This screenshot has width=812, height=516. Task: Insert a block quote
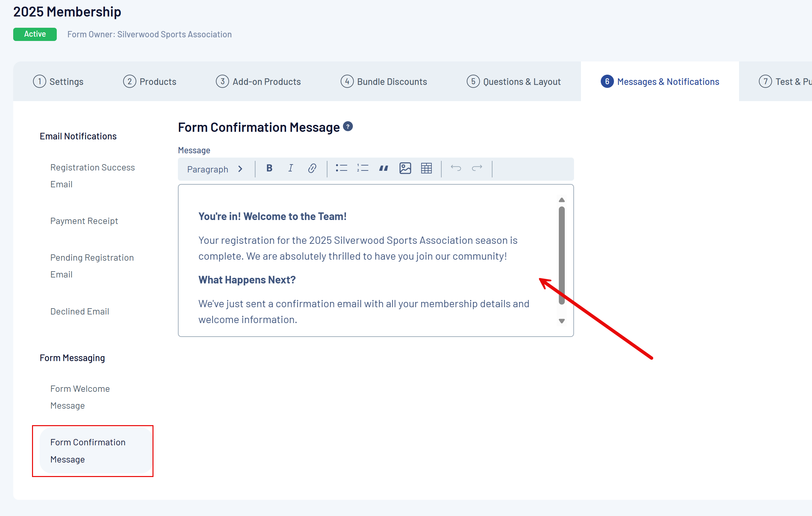384,168
